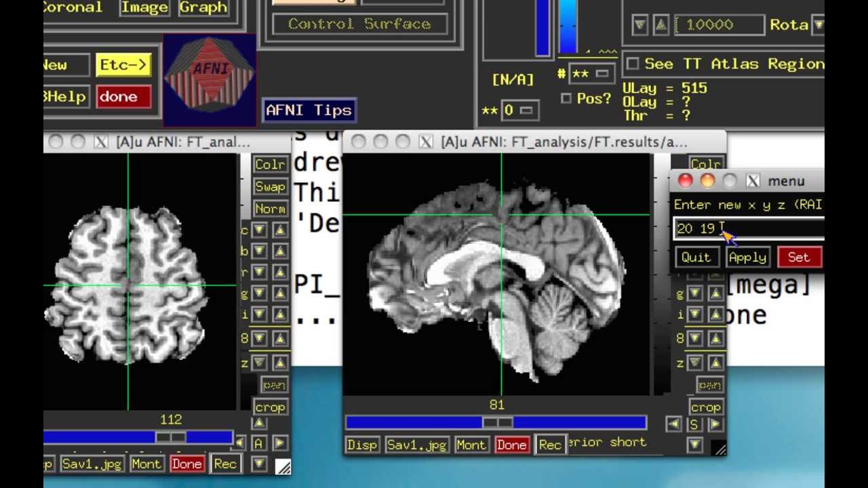Click brightness 'b' down arrow in axial viewer

(259, 251)
